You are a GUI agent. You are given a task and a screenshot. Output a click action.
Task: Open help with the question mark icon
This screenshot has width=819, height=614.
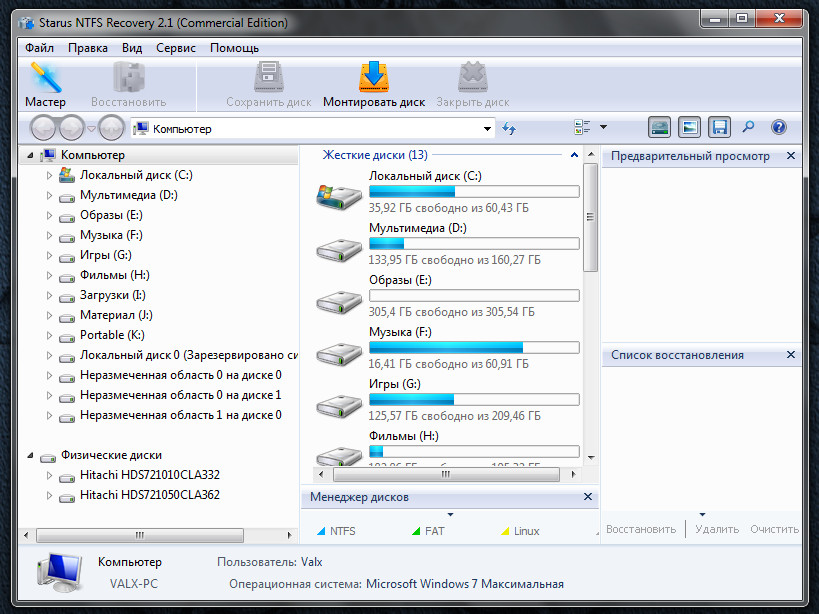pyautogui.click(x=778, y=127)
